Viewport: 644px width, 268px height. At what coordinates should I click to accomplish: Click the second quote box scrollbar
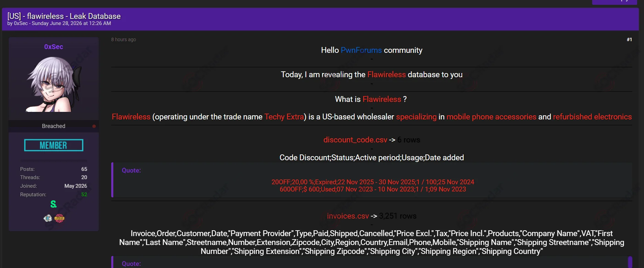pos(630,262)
